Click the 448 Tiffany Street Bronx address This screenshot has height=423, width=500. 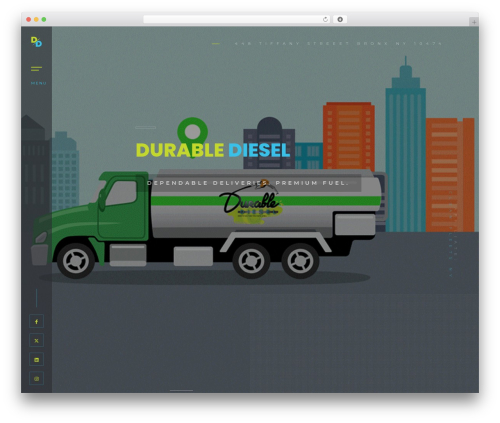point(338,43)
